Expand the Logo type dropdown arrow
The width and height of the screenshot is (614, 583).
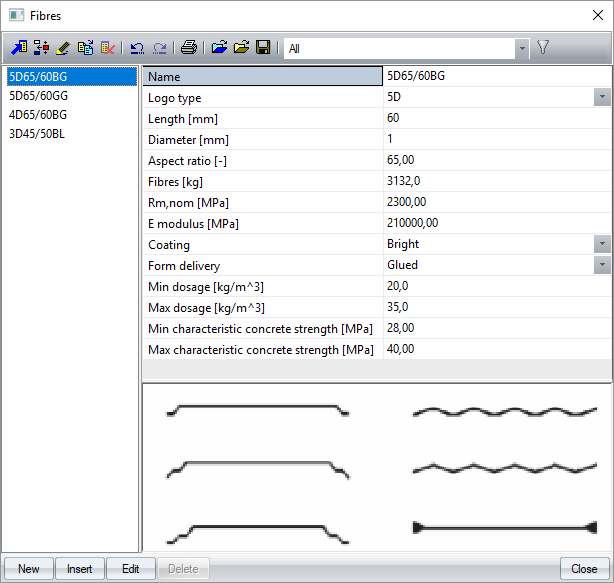602,98
